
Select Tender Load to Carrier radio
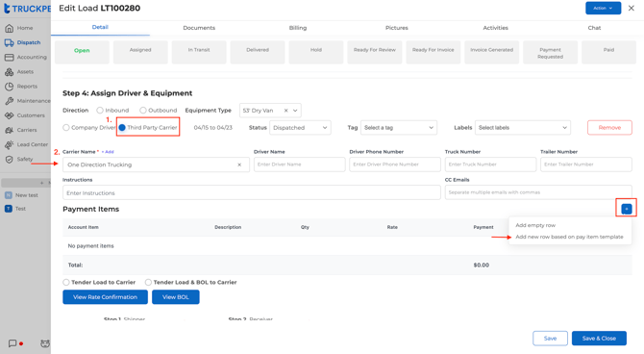tap(66, 282)
